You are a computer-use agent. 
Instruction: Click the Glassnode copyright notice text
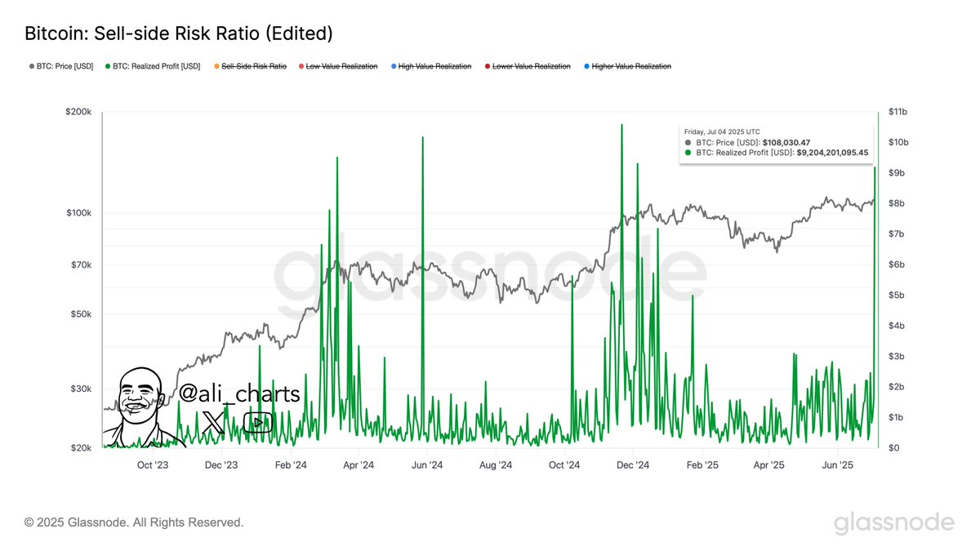coord(134,522)
